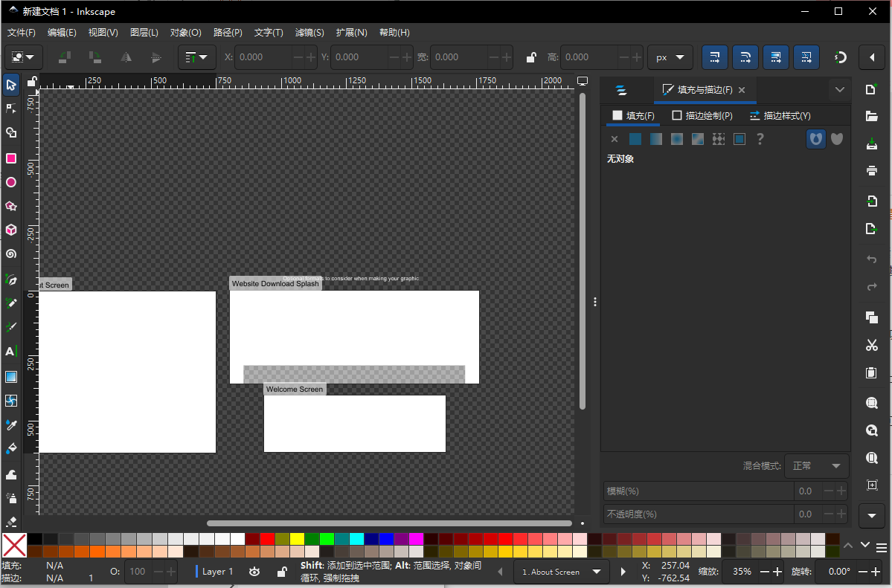
Task: Pick the Rectangle tool
Action: (11, 158)
